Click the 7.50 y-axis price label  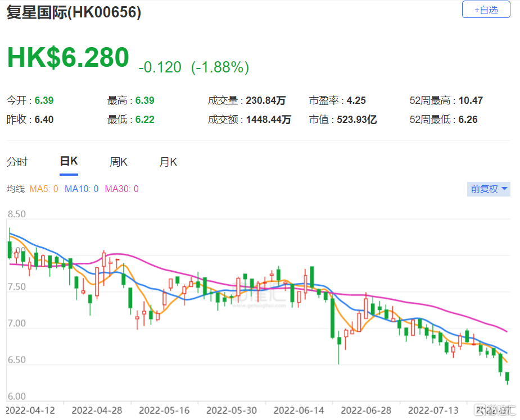pyautogui.click(x=16, y=287)
